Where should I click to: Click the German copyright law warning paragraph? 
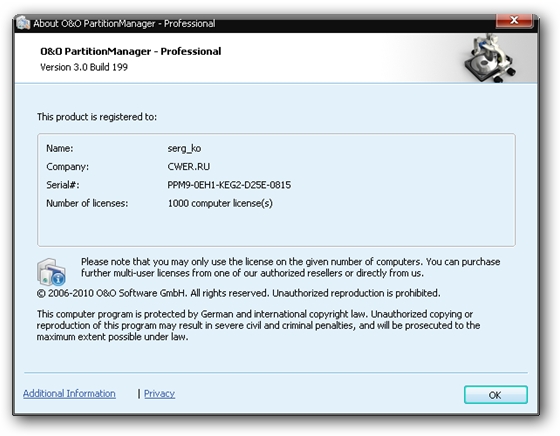click(258, 325)
